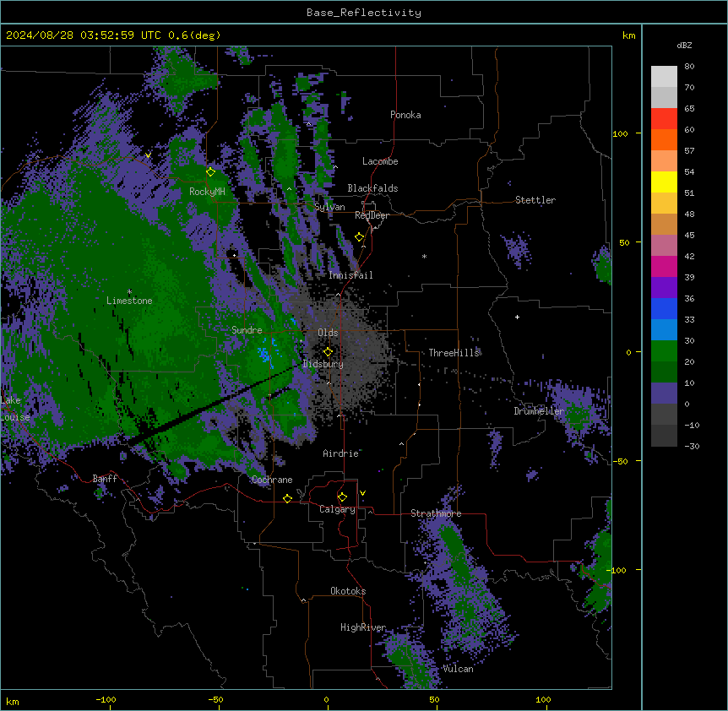Click the -30 value in the dBZ legend
Screen dimensions: 728x711
pyautogui.click(x=692, y=446)
